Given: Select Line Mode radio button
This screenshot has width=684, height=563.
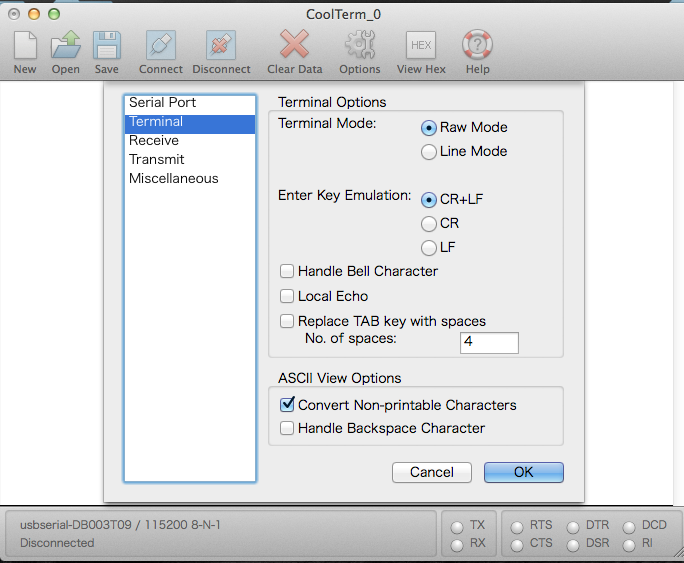Looking at the screenshot, I should [x=429, y=152].
